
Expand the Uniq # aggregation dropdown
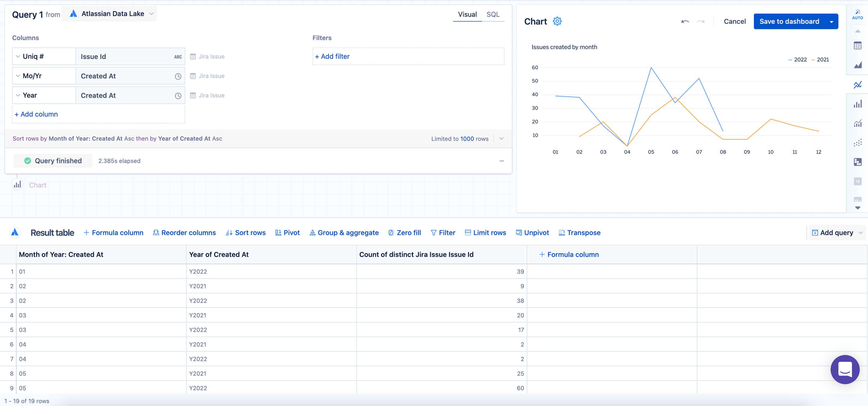click(18, 56)
